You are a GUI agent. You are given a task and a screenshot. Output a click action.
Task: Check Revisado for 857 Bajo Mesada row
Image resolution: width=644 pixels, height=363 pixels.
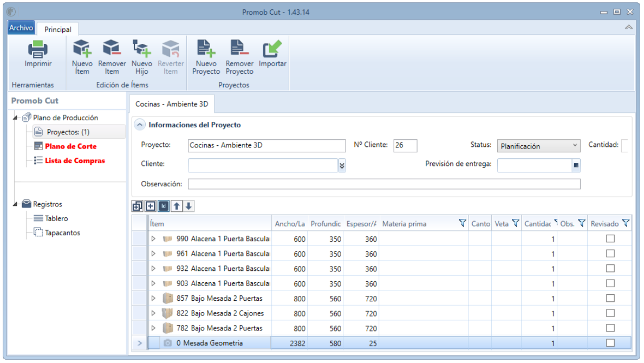(610, 298)
